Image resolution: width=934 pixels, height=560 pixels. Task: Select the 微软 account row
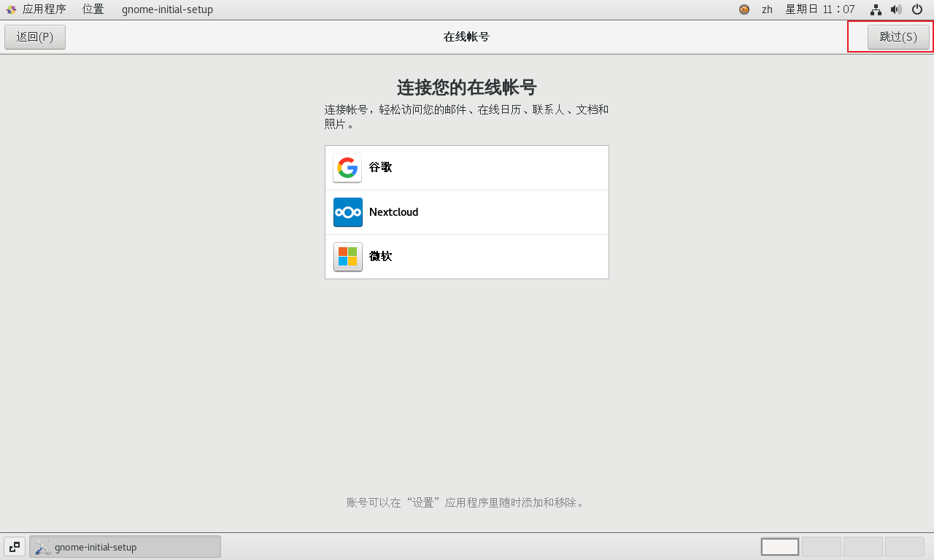pos(467,257)
